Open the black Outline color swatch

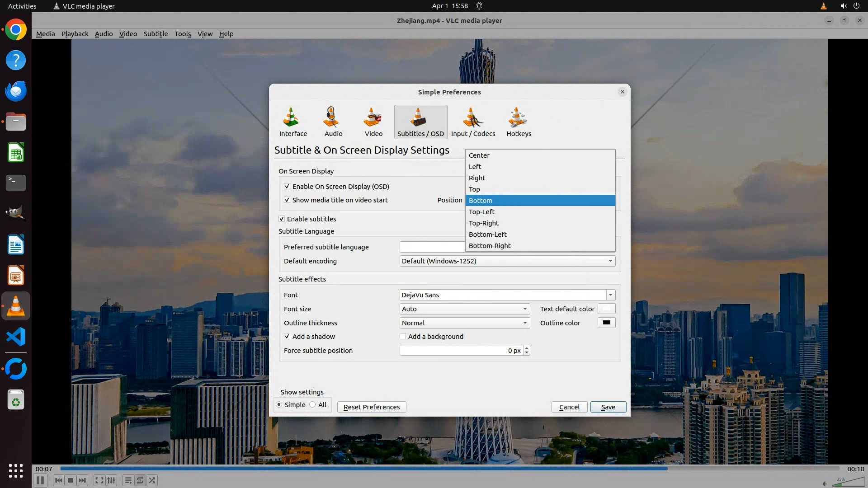tap(606, 323)
